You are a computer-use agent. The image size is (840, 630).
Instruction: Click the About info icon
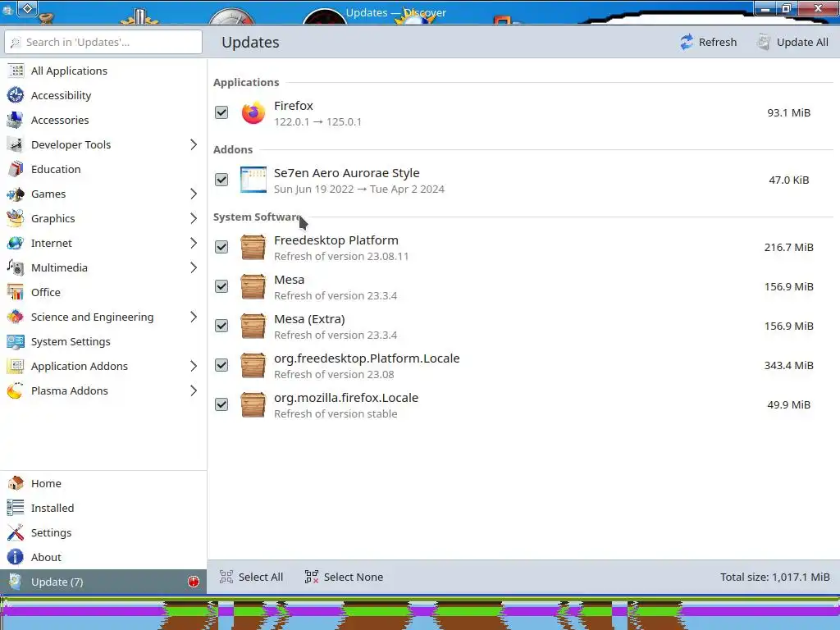tap(16, 557)
